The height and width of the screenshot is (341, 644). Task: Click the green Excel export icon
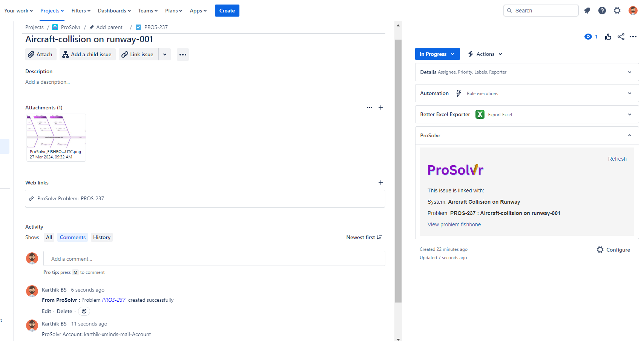click(x=480, y=114)
